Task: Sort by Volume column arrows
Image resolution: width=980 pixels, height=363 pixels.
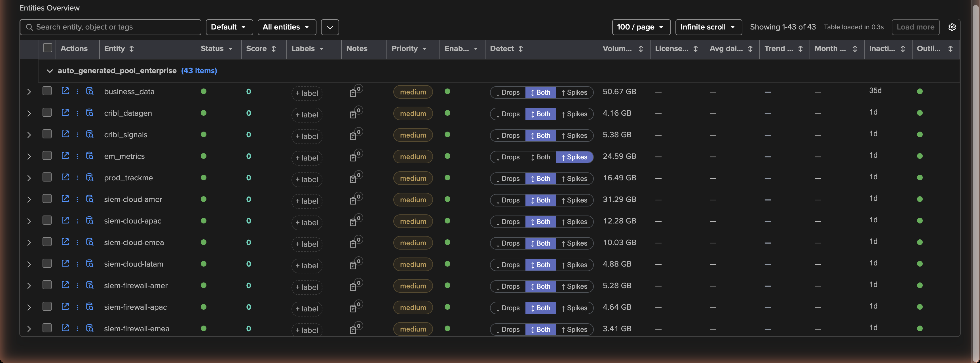Action: [641, 49]
